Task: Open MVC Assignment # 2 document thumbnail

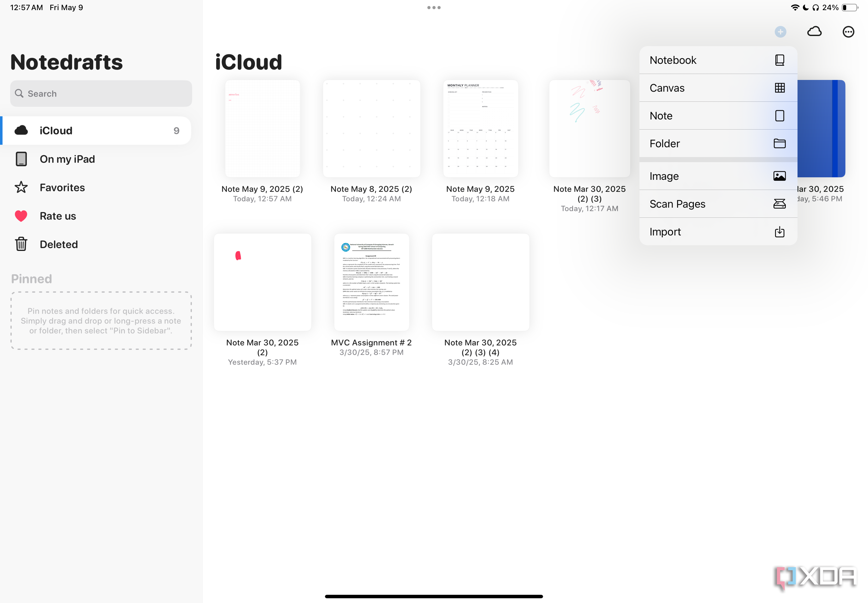Action: pyautogui.click(x=371, y=282)
